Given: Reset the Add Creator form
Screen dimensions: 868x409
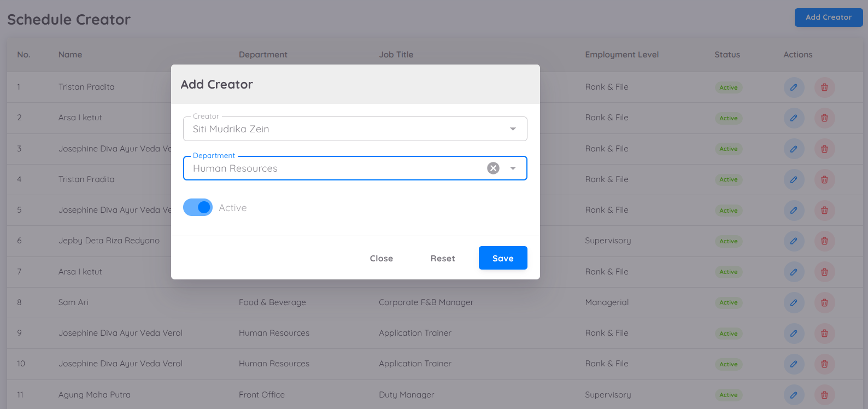Looking at the screenshot, I should click(x=442, y=259).
